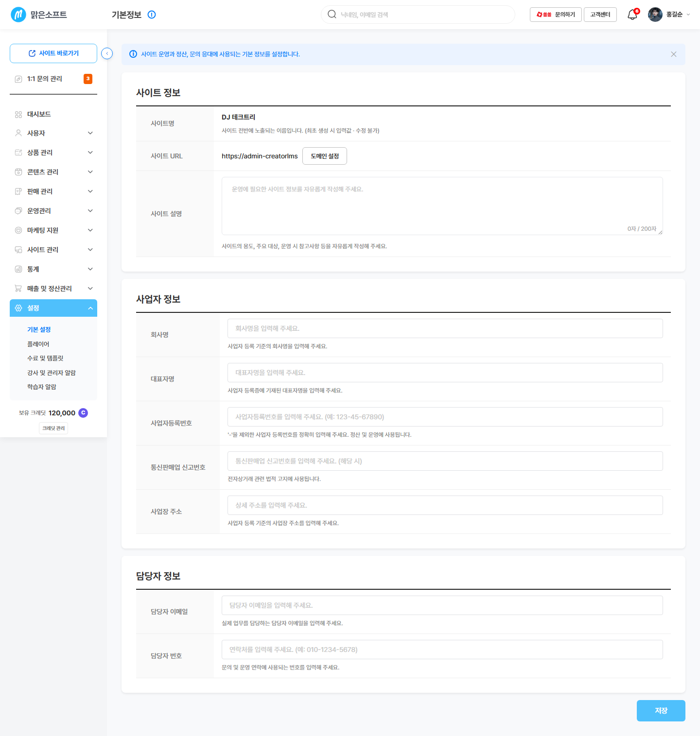Image resolution: width=700 pixels, height=736 pixels.
Task: Expand the 사용자 menu chevron
Action: 90,133
